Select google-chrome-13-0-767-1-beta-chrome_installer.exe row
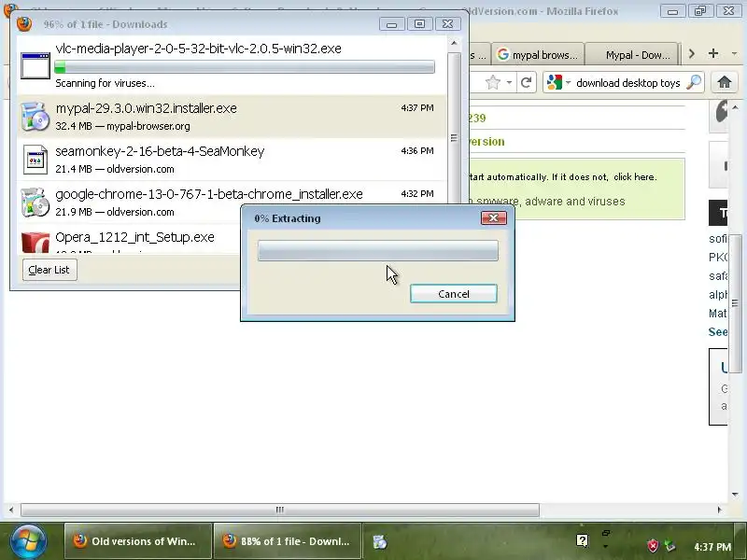This screenshot has width=747, height=560. tap(232, 202)
